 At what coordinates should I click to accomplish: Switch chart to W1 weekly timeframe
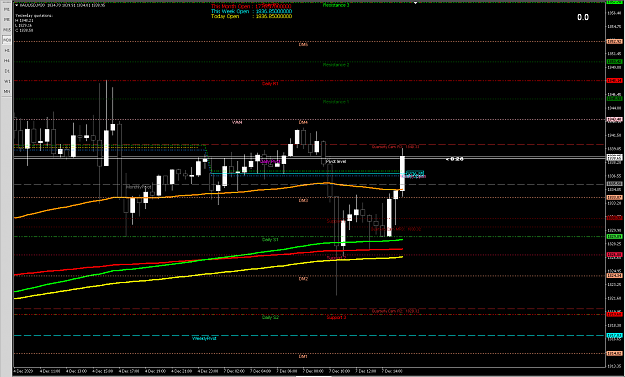(7, 81)
